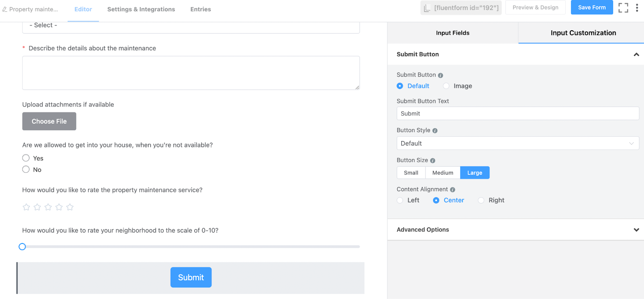Click the Button Size info icon
644x299 pixels.
point(433,160)
